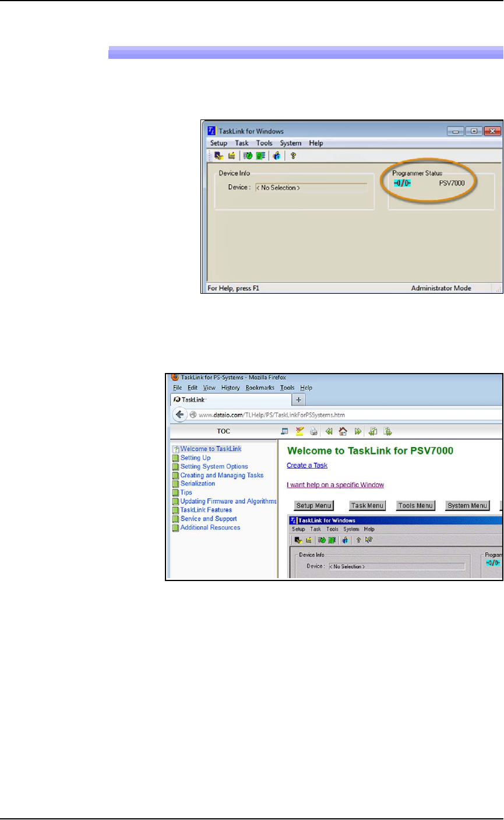The height and width of the screenshot is (820, 504).
Task: Open the Setting System Options topic
Action: (x=214, y=467)
